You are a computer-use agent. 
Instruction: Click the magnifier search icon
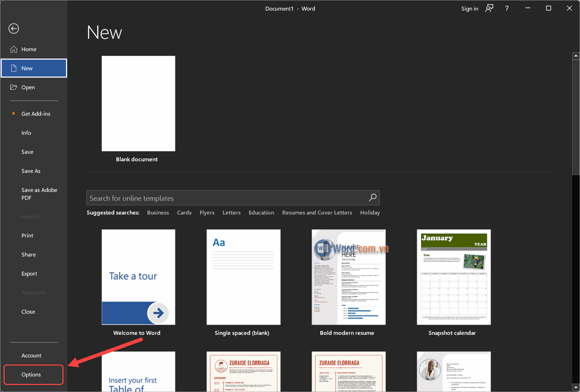(x=373, y=198)
